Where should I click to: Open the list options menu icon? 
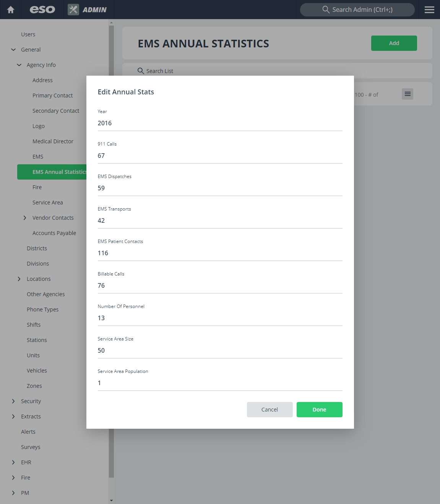click(408, 94)
